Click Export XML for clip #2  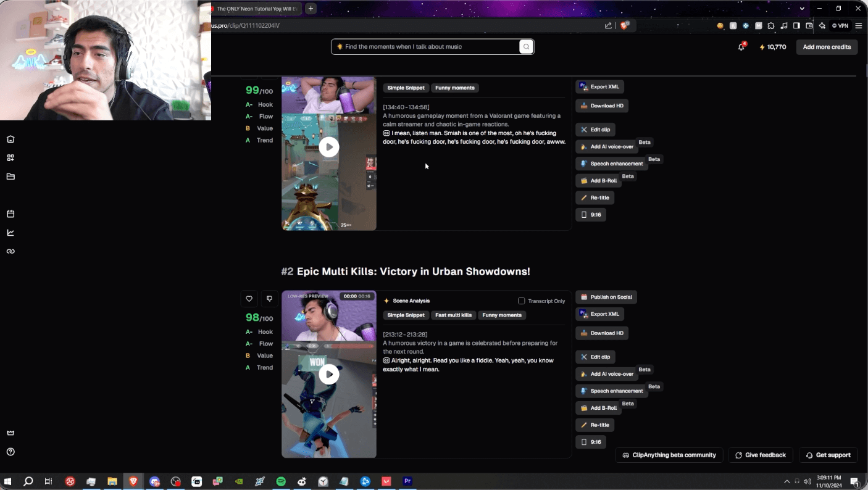point(599,314)
